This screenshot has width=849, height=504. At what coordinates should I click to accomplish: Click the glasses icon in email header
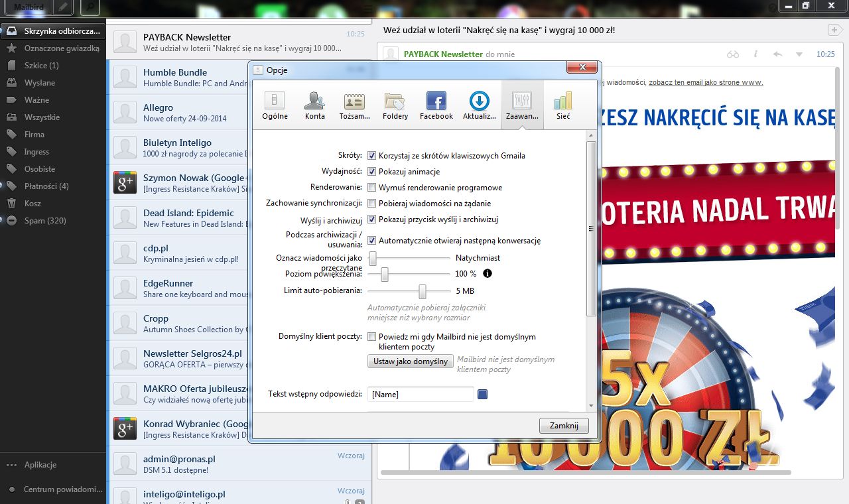point(733,54)
